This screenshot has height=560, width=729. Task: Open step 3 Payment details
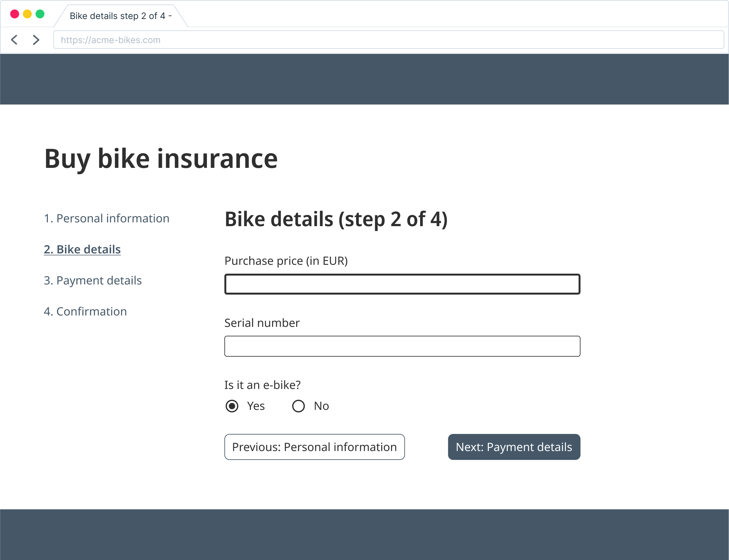[x=93, y=280]
